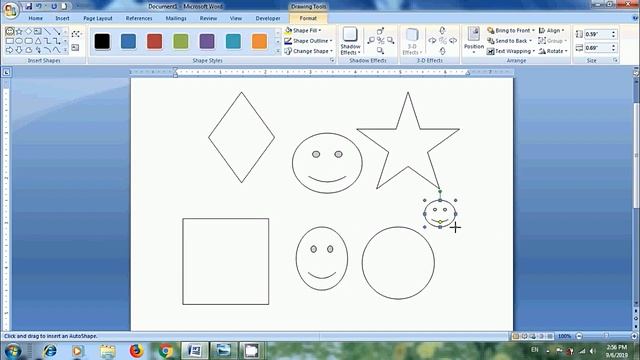Image resolution: width=640 pixels, height=360 pixels.
Task: Select the smiley face shape in Insert Shapes gallery
Action: tap(10, 31)
